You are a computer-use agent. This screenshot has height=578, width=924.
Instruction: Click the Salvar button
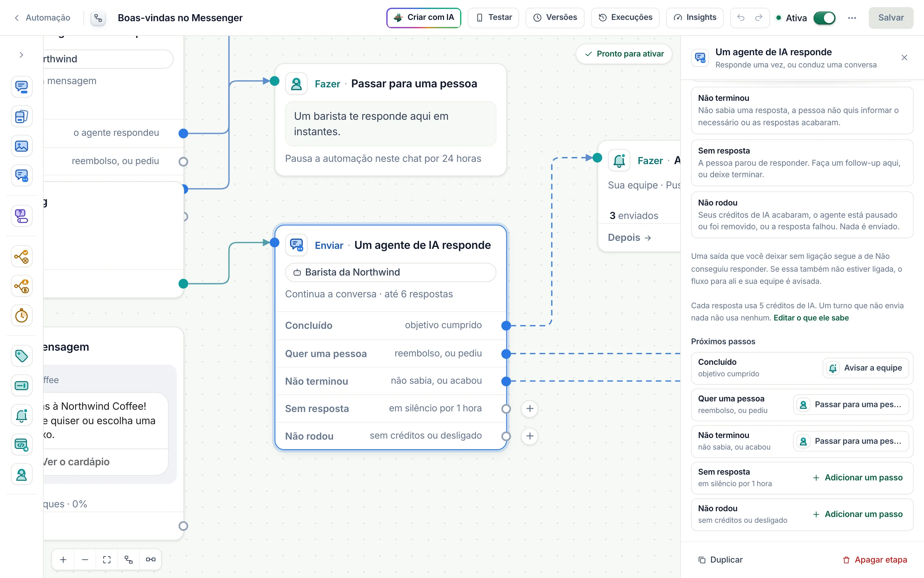[x=891, y=18]
